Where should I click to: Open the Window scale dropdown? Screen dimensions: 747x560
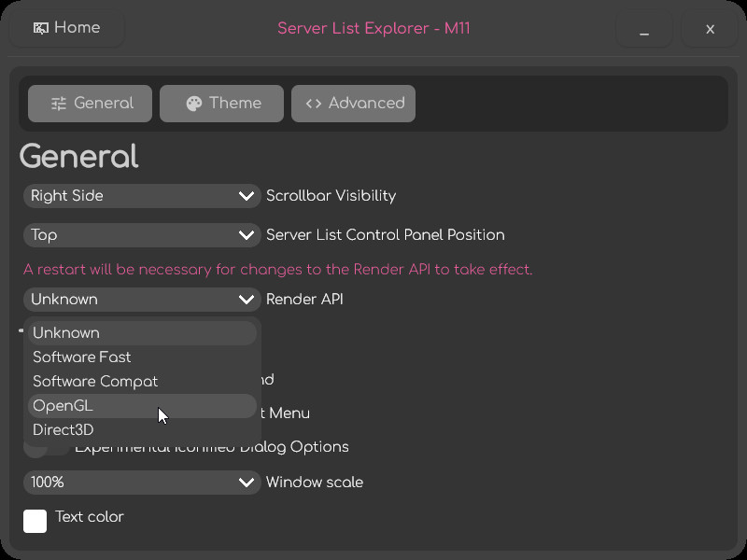coord(142,483)
